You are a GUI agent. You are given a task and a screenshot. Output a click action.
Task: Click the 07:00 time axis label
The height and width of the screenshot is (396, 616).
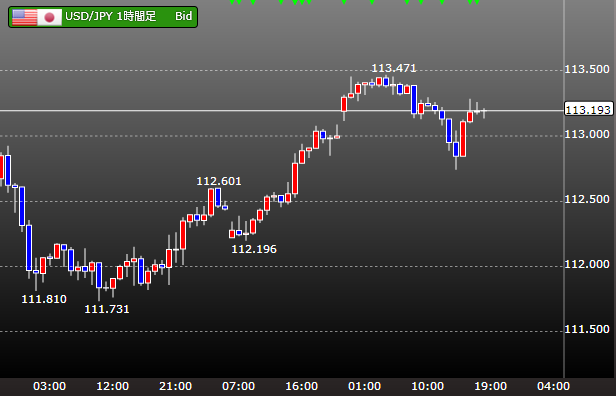point(238,386)
